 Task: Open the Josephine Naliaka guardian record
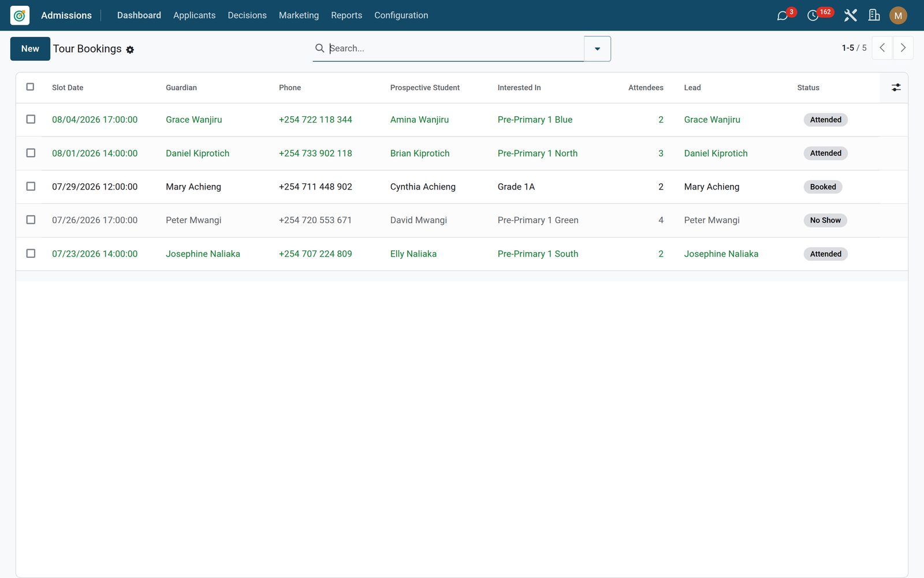203,254
